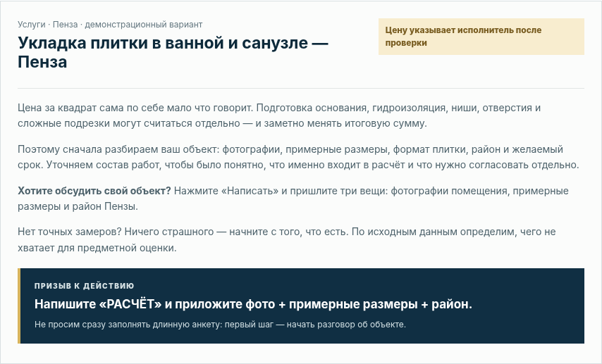Click the paragraph starting 'Цена за квадрат сама по себе'
Viewport: 602px width, 364px height.
(x=279, y=115)
